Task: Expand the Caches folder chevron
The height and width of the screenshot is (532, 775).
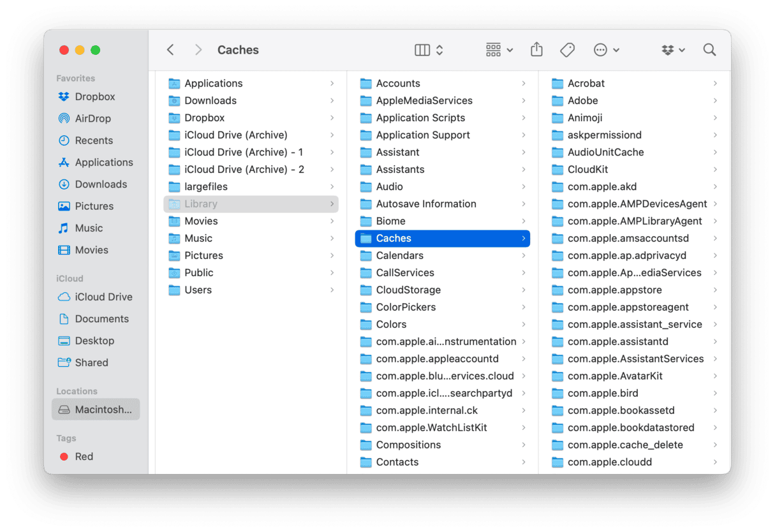Action: coord(523,239)
